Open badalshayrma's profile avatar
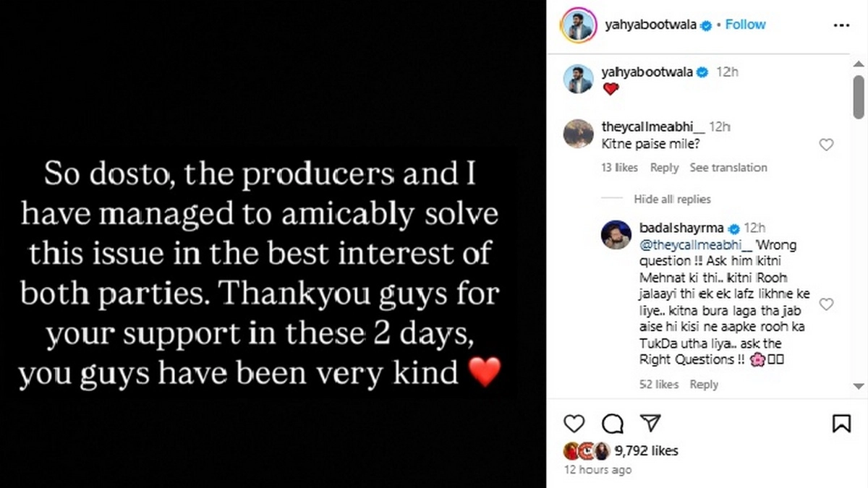 tap(616, 235)
